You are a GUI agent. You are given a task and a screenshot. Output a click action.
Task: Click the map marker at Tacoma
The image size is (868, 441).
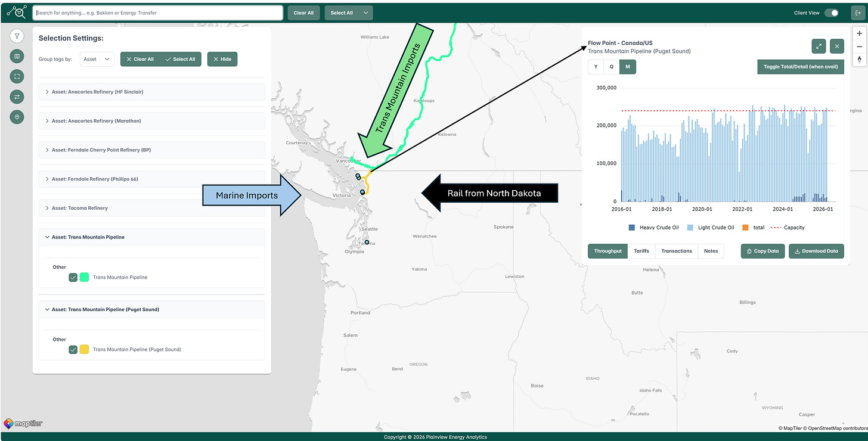tap(367, 242)
